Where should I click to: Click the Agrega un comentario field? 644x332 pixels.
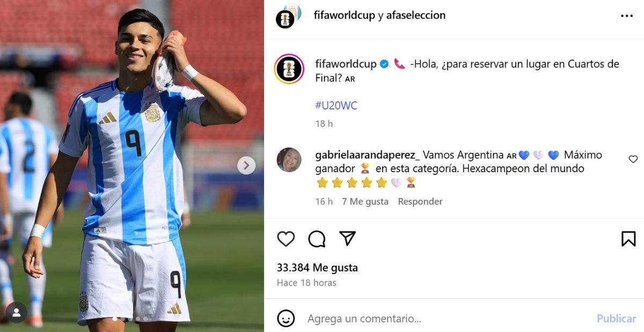[x=445, y=319]
